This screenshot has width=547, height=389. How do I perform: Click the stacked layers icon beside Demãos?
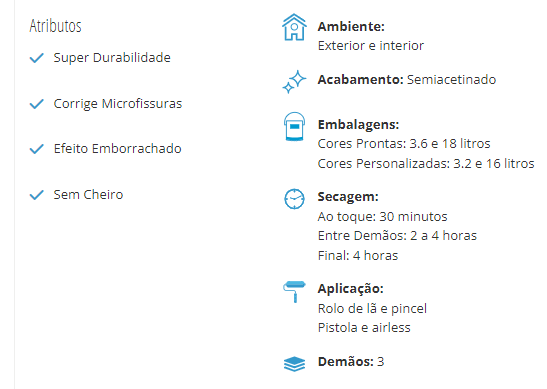pos(294,364)
